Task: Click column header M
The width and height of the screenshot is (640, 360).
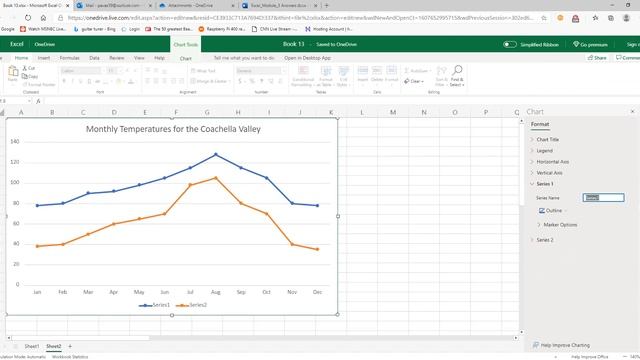Action: (x=393, y=112)
